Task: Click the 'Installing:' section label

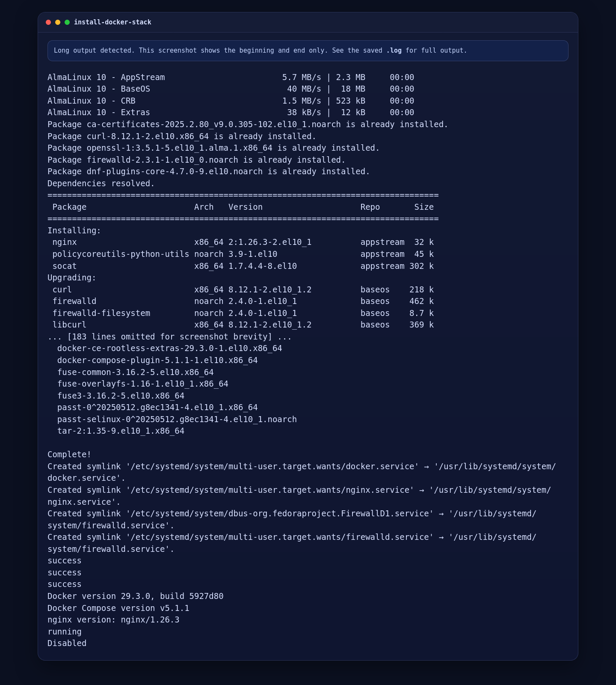Action: click(x=74, y=231)
